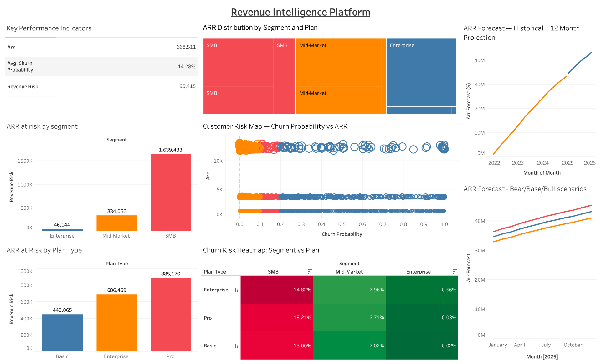
Task: Select Enterprise bar in ARR at risk by segment
Action: (62, 230)
